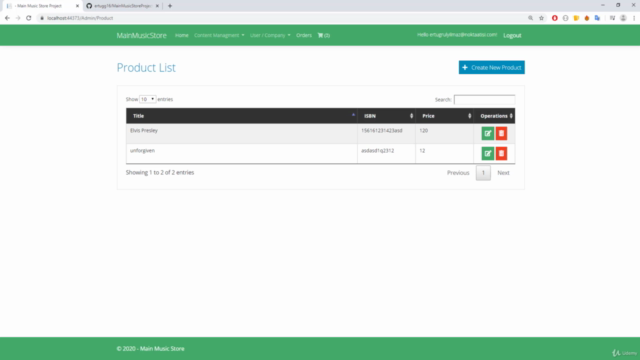This screenshot has height=360, width=640.
Task: Edit the unforgiven product
Action: tap(487, 153)
